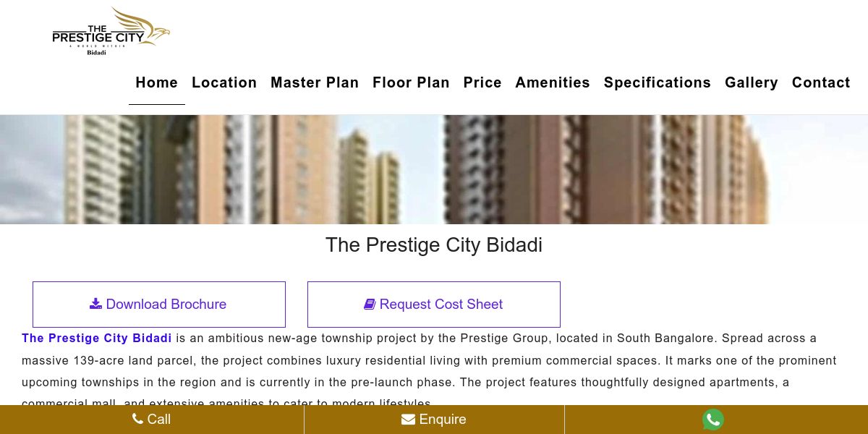Select Master Plan in navigation

315,82
